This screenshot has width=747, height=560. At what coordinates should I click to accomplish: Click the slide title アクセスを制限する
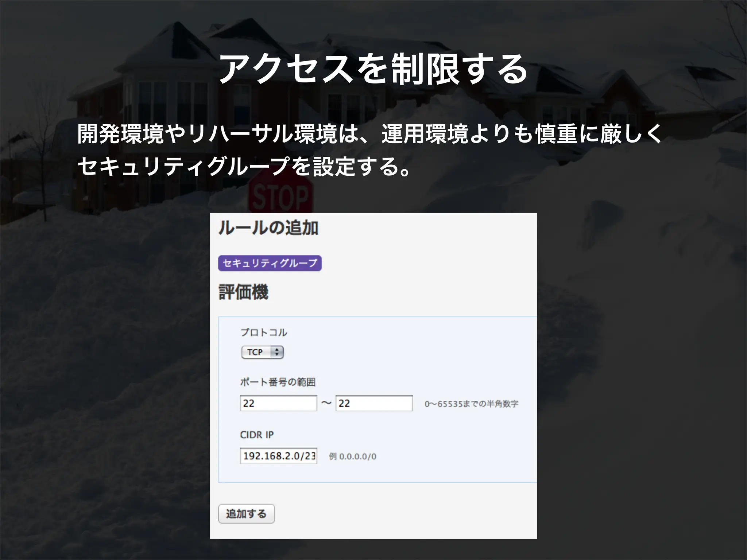tap(373, 69)
